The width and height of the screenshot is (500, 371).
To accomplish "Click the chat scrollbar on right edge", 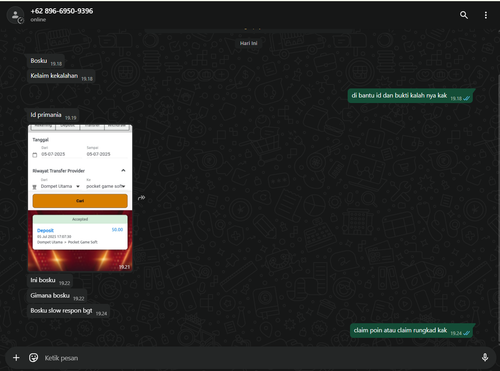I will (x=498, y=207).
